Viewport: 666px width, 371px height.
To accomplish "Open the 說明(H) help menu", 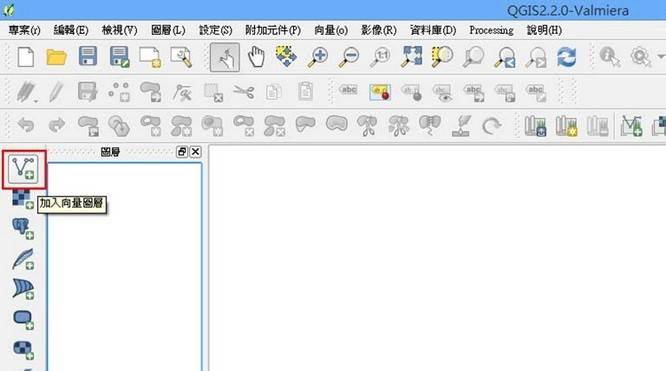I will [x=544, y=30].
